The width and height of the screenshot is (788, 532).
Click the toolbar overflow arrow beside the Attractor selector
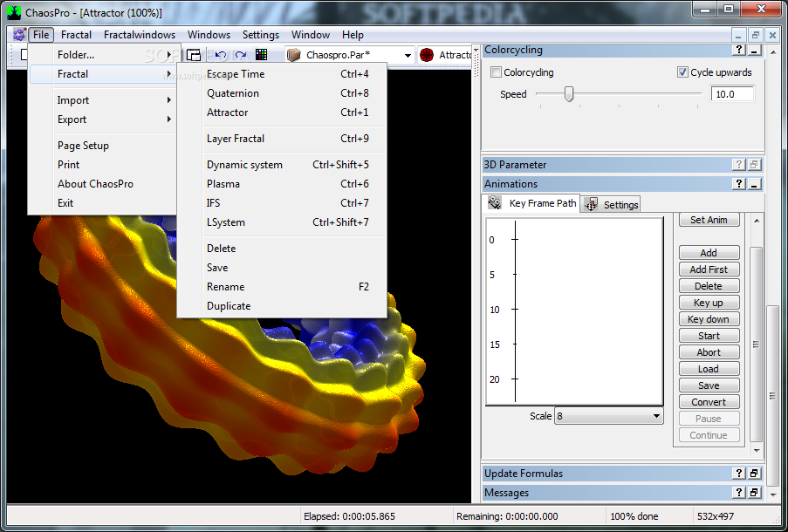click(476, 51)
